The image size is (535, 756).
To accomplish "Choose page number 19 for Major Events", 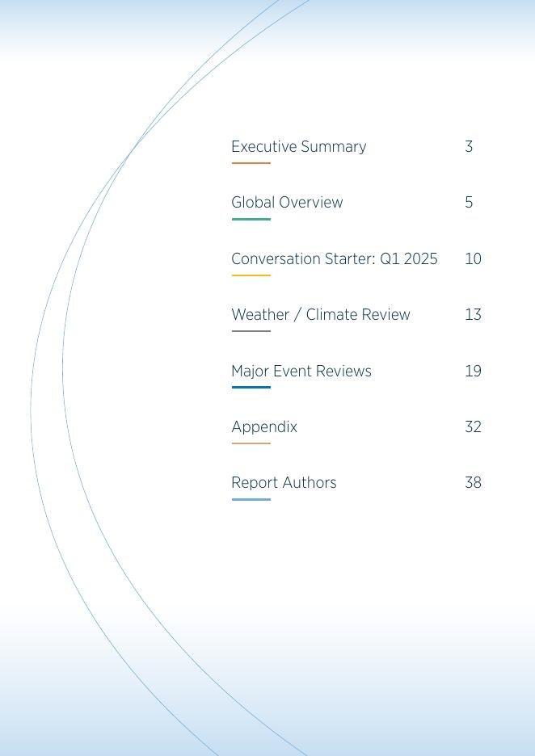I will [x=473, y=372].
